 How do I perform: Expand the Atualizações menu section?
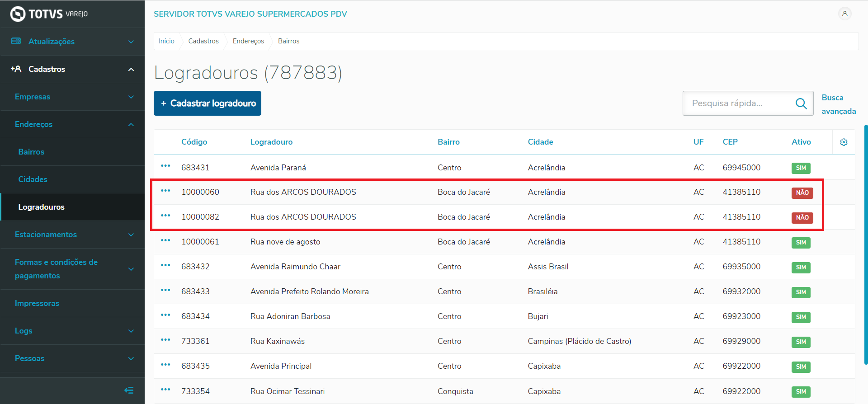[72, 42]
